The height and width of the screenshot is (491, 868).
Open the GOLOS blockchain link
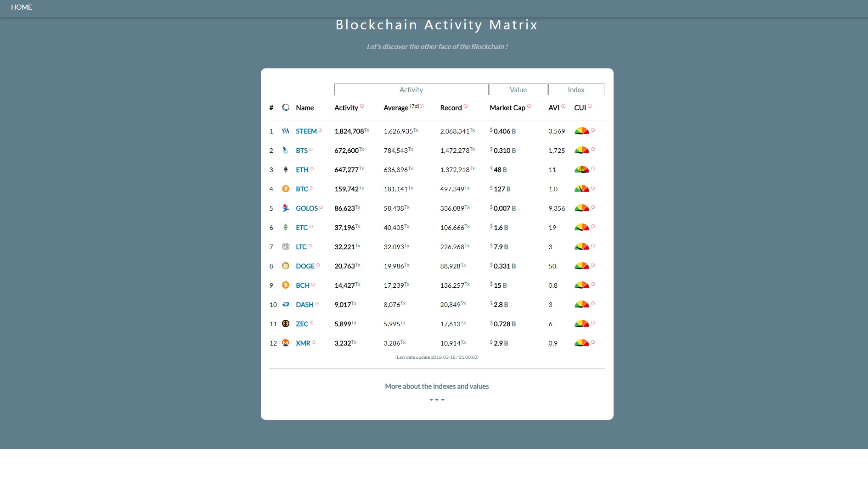pos(307,208)
